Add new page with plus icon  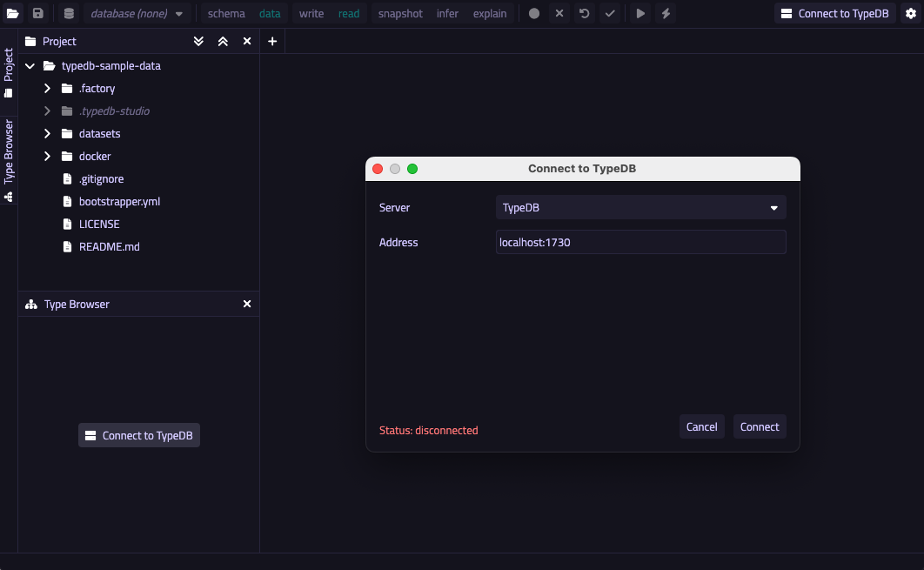point(272,41)
